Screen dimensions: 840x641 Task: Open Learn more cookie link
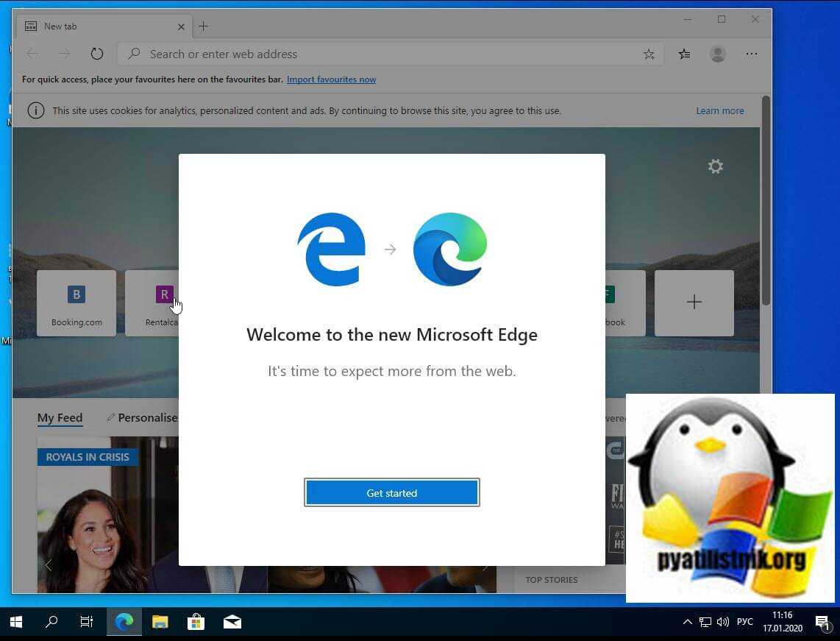click(719, 111)
